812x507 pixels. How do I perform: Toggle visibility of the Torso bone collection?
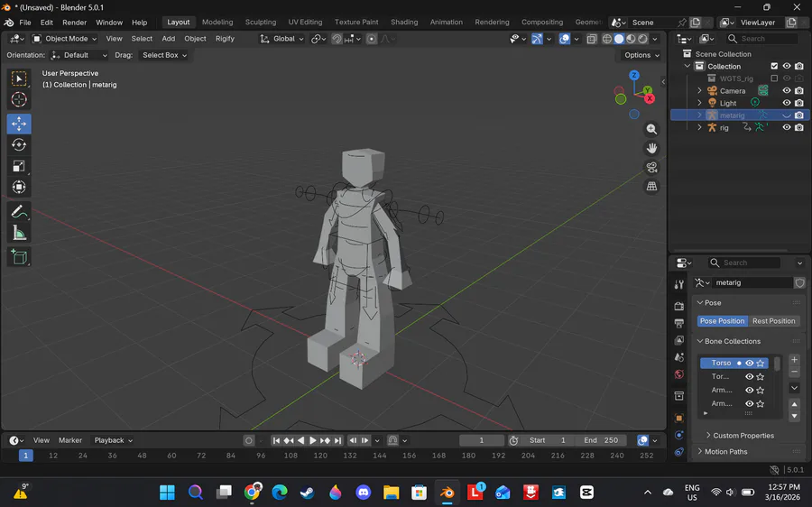[749, 364]
